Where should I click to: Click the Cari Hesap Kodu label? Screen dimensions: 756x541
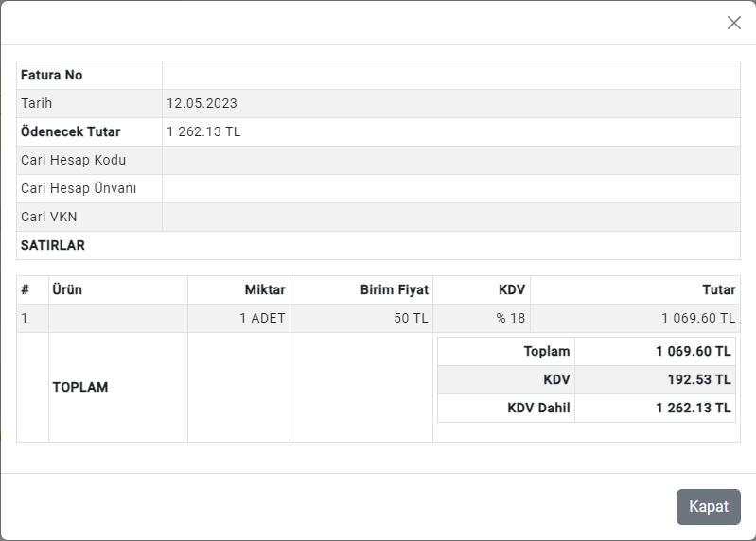pos(73,161)
